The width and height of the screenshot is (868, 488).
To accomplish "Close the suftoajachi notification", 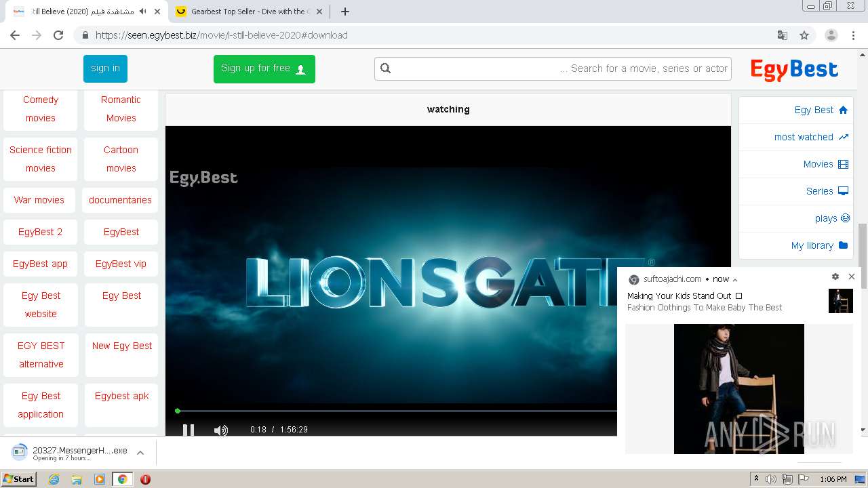I will [852, 277].
